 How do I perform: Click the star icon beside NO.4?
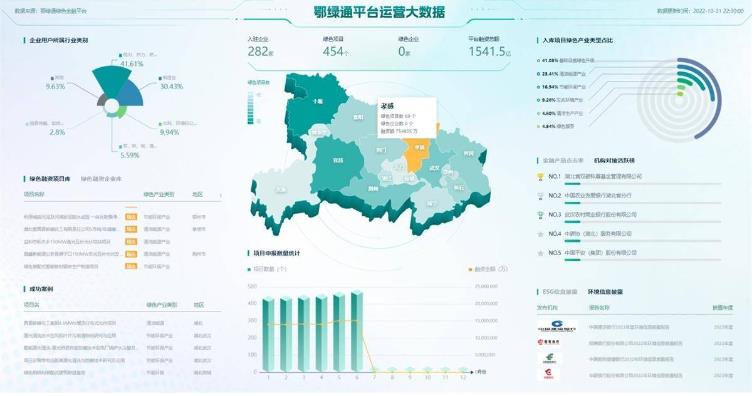[x=540, y=234]
